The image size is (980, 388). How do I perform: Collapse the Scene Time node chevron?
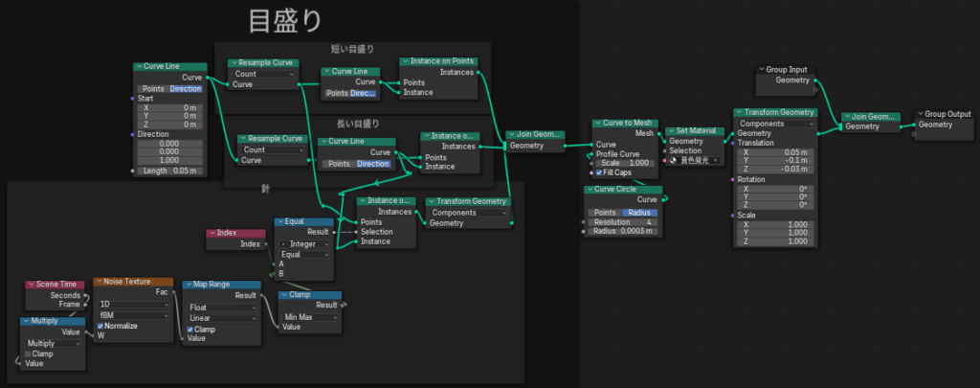(x=30, y=285)
